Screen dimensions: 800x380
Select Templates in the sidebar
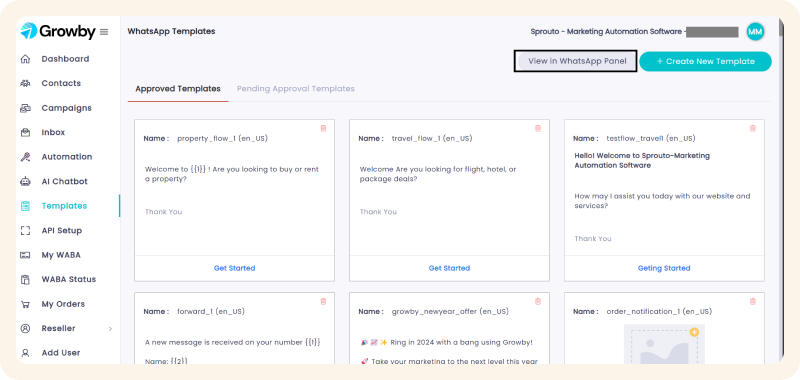64,206
